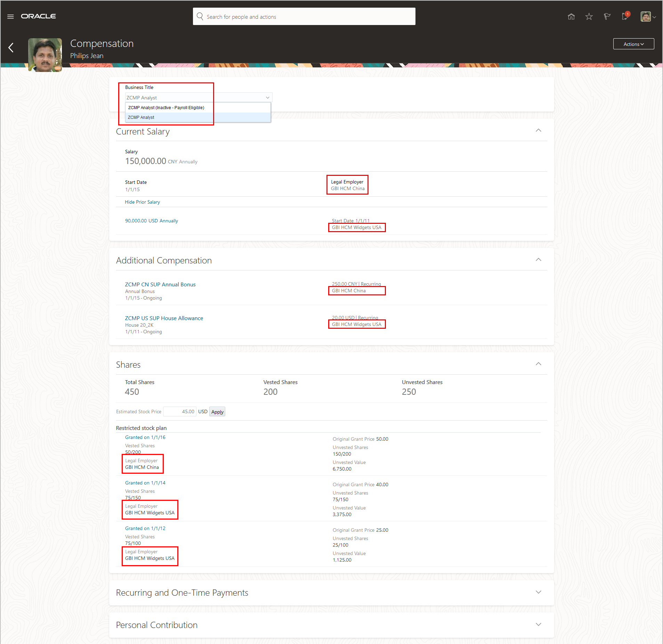
Task: Click the Start Date value 1/1/15
Action: click(x=132, y=189)
